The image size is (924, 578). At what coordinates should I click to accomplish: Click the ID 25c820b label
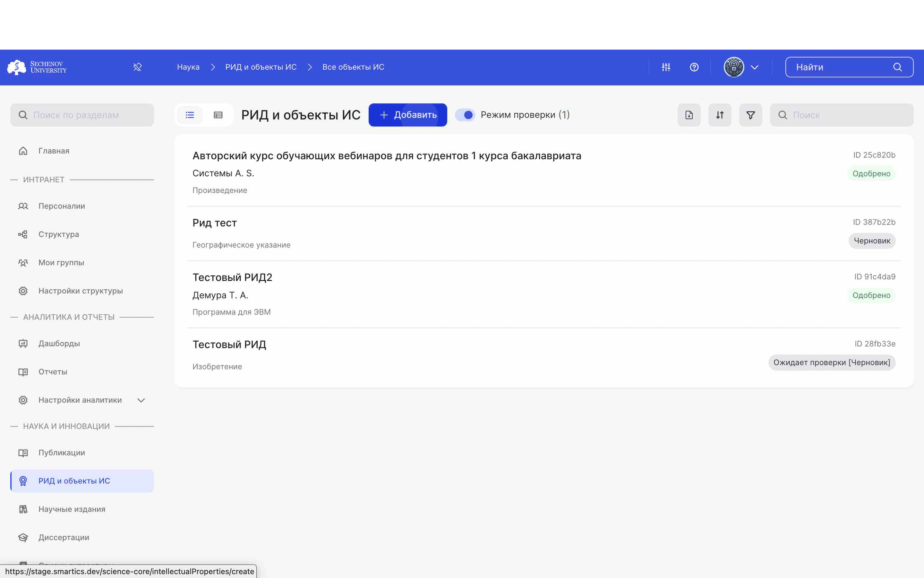click(874, 155)
